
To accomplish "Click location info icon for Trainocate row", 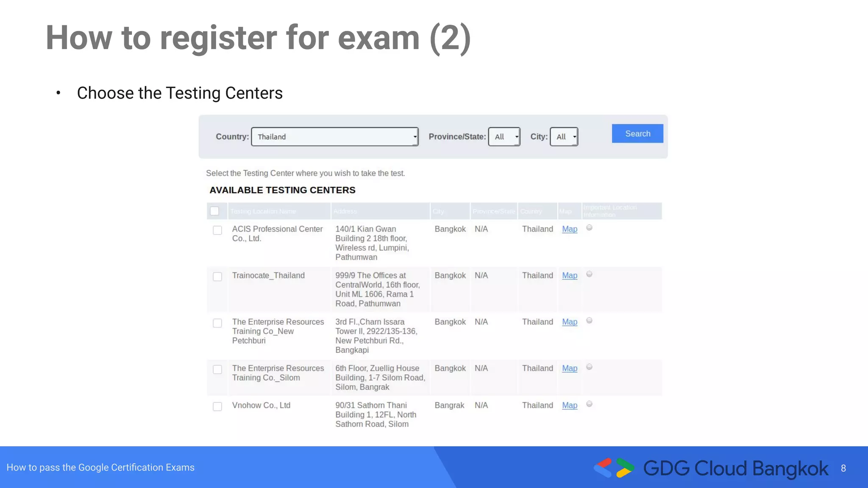I will coord(589,274).
